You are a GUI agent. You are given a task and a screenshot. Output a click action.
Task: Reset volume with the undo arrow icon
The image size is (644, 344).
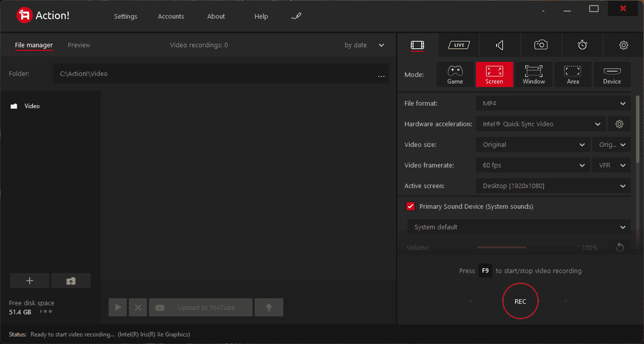619,247
